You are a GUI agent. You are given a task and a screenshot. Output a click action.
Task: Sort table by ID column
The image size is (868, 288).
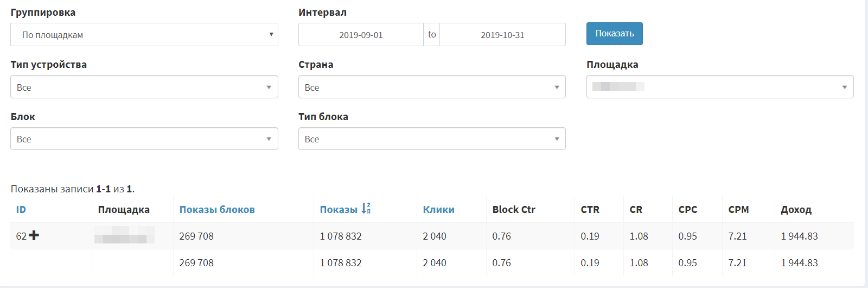(21, 210)
